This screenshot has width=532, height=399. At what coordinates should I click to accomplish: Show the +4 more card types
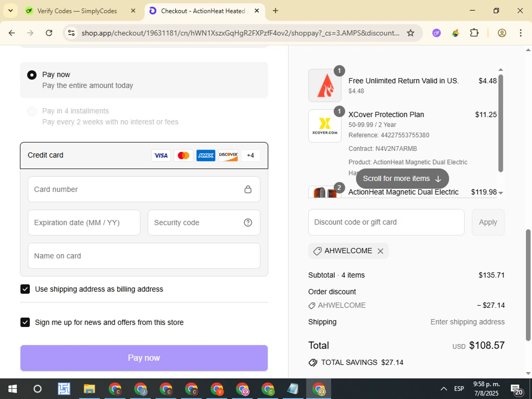point(250,155)
